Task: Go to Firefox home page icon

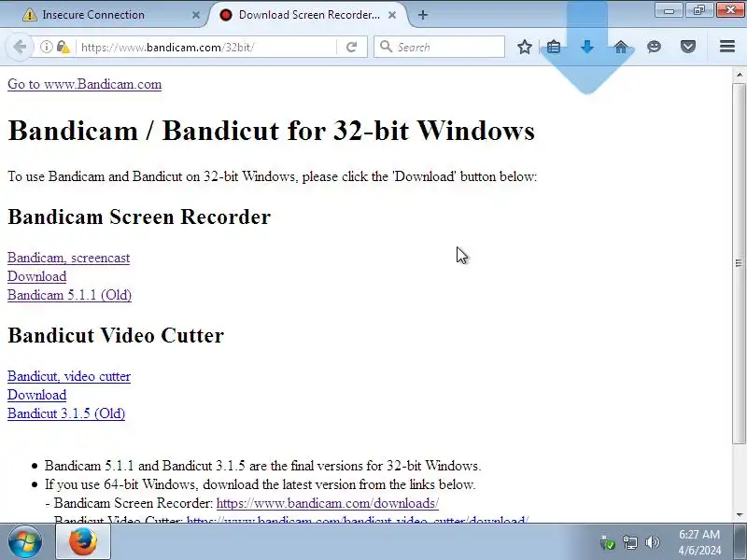Action: [x=621, y=47]
